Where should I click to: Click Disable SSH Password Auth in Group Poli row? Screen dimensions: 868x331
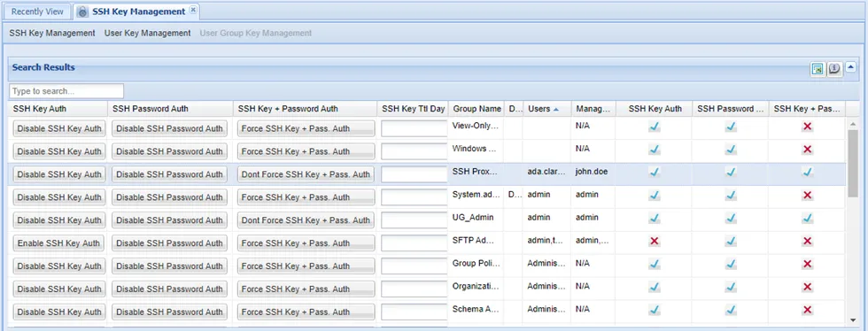tap(169, 266)
